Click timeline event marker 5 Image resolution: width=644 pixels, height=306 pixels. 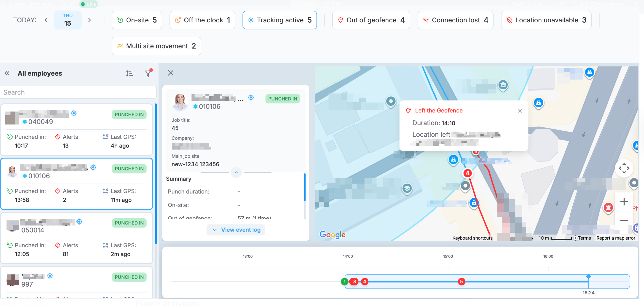[x=461, y=282]
